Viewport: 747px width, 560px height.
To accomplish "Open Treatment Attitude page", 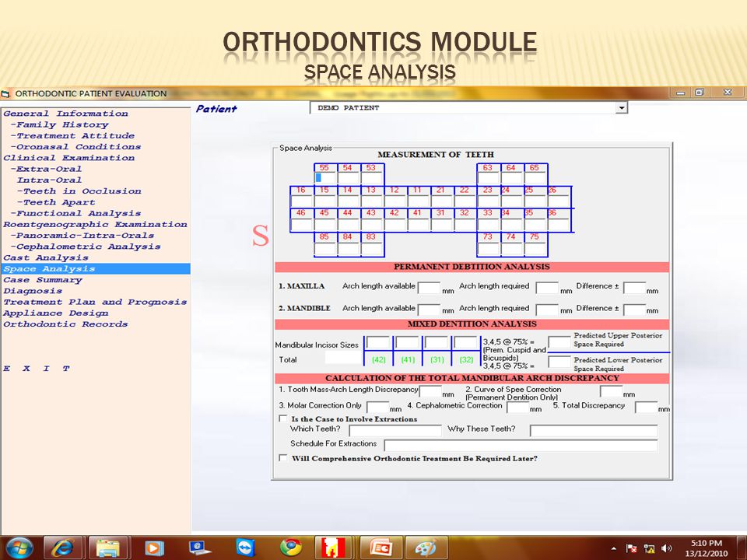I will [72, 135].
